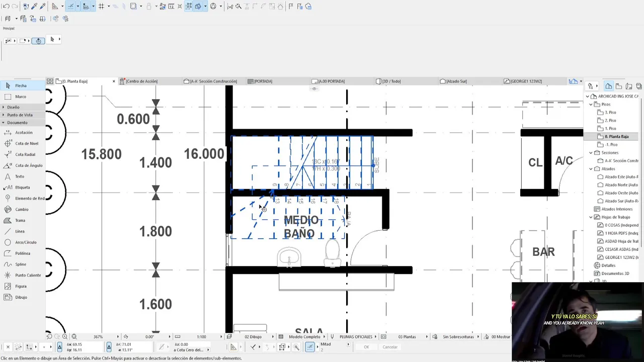Open the trace reference dropdown arrow
Image resolution: width=644 pixels, height=362 pixels.
[140, 7]
